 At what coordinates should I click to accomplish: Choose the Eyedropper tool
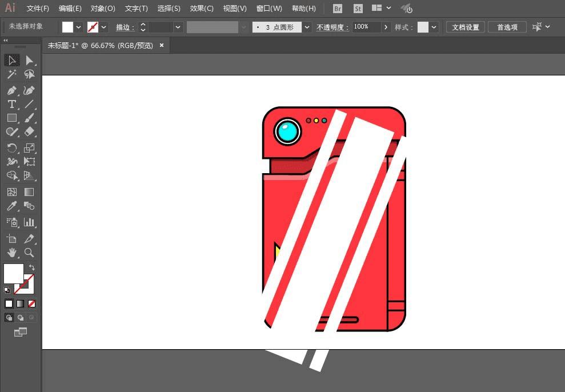pos(11,206)
